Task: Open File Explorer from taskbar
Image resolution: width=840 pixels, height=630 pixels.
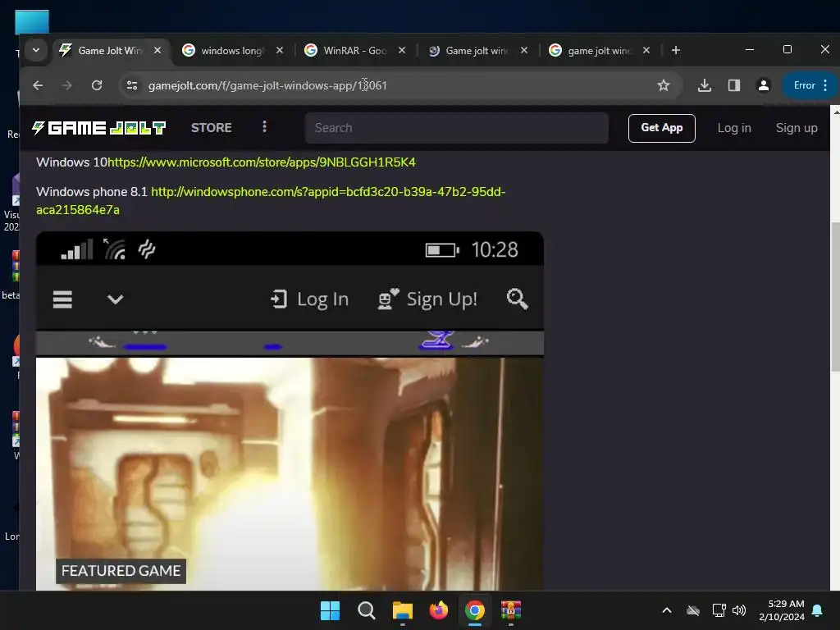Action: pyautogui.click(x=402, y=610)
